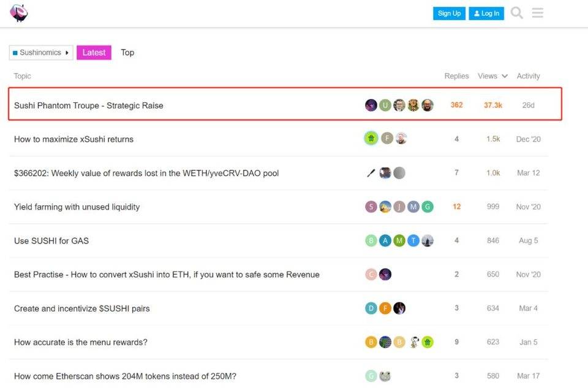This screenshot has height=390, width=588.
Task: Click G avatar in Etherscan row
Action: [x=371, y=376]
